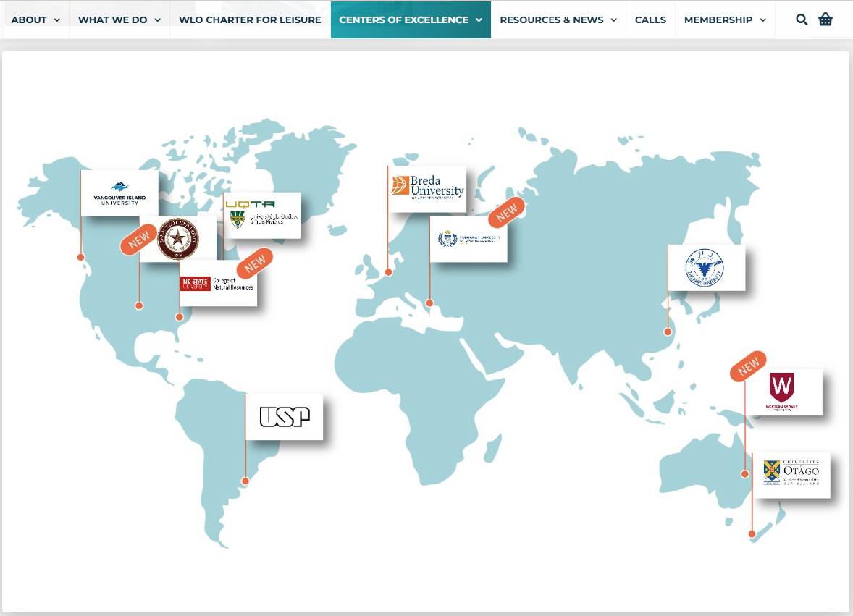Open the About menu
853x616 pixels.
click(x=35, y=20)
